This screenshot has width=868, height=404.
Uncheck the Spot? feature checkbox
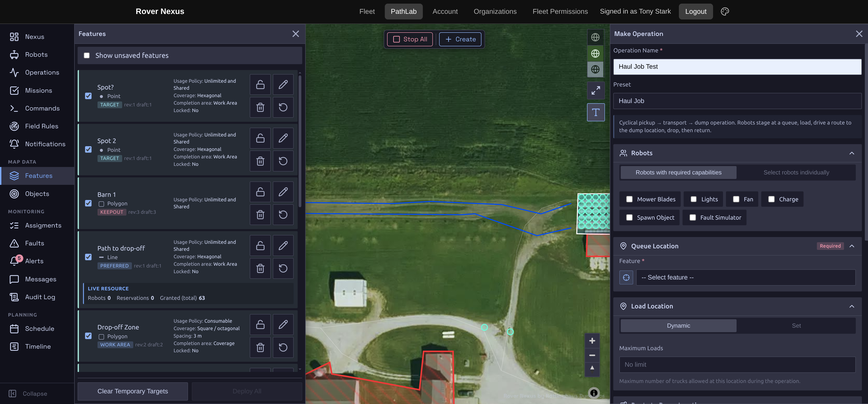click(x=88, y=96)
